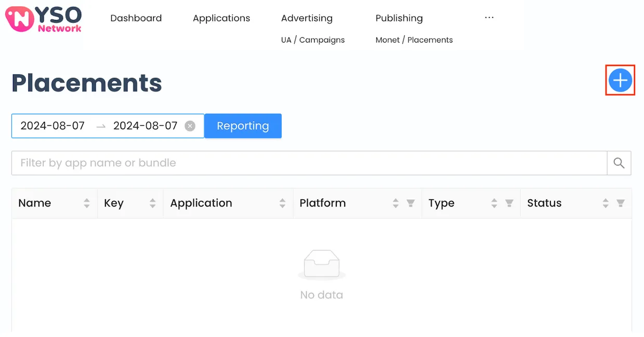Open the end date picker field
The image size is (644, 337).
click(x=144, y=125)
